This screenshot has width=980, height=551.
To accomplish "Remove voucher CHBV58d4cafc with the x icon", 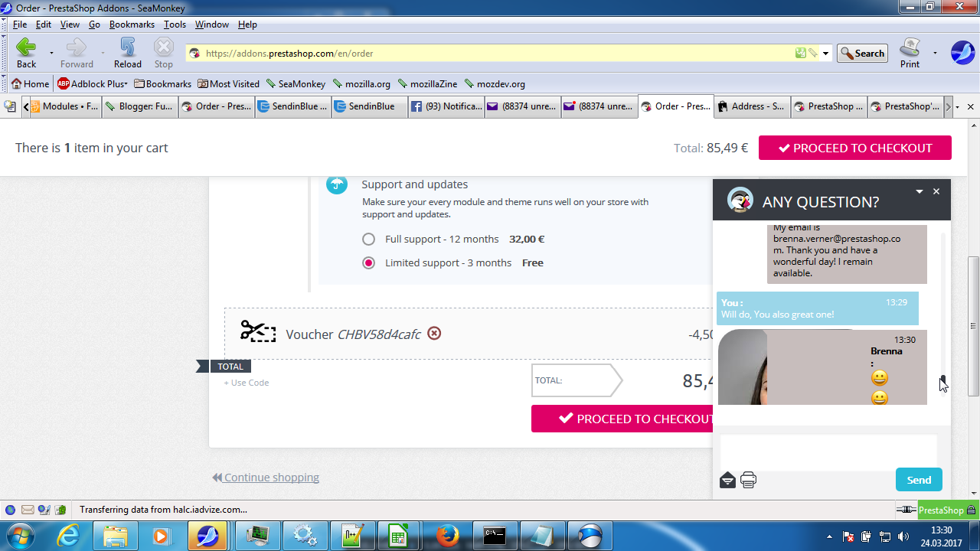I will pos(434,333).
